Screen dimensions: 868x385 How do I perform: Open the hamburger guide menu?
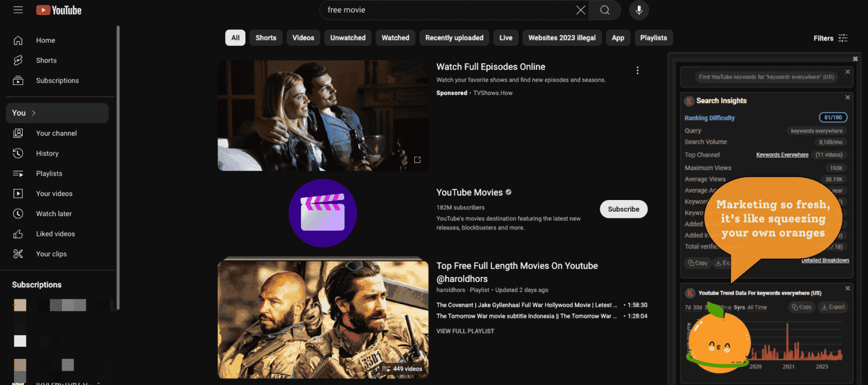pos(18,10)
